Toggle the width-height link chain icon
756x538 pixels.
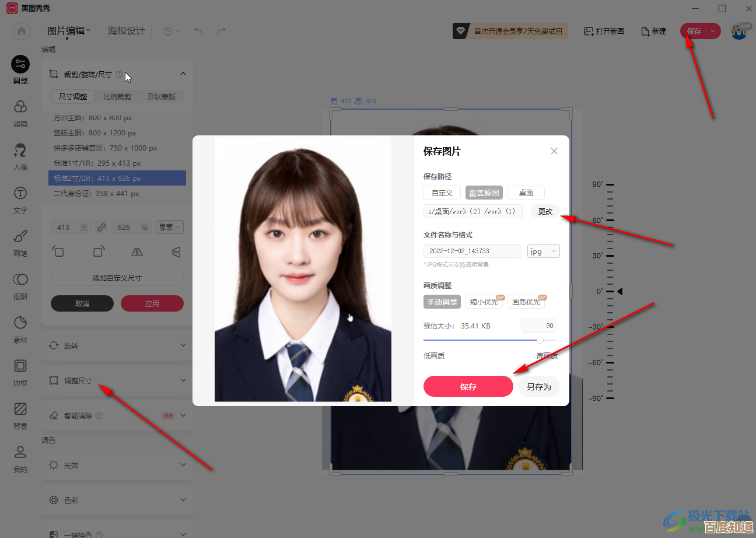tap(101, 227)
